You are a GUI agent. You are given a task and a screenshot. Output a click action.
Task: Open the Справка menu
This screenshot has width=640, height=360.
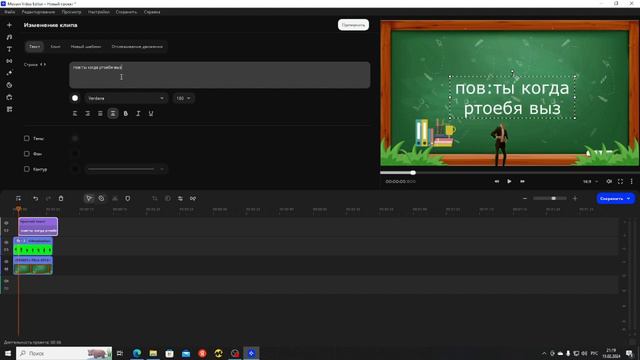click(x=152, y=12)
